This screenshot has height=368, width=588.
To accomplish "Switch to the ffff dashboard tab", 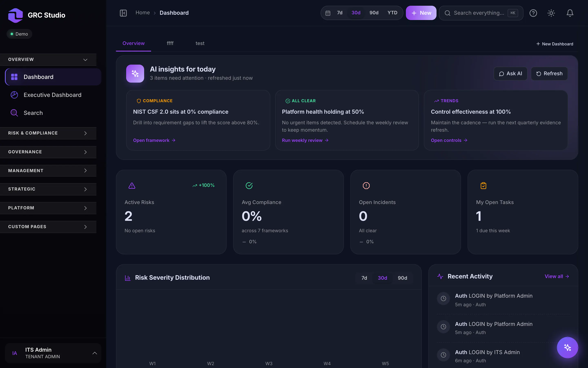I will click(170, 43).
